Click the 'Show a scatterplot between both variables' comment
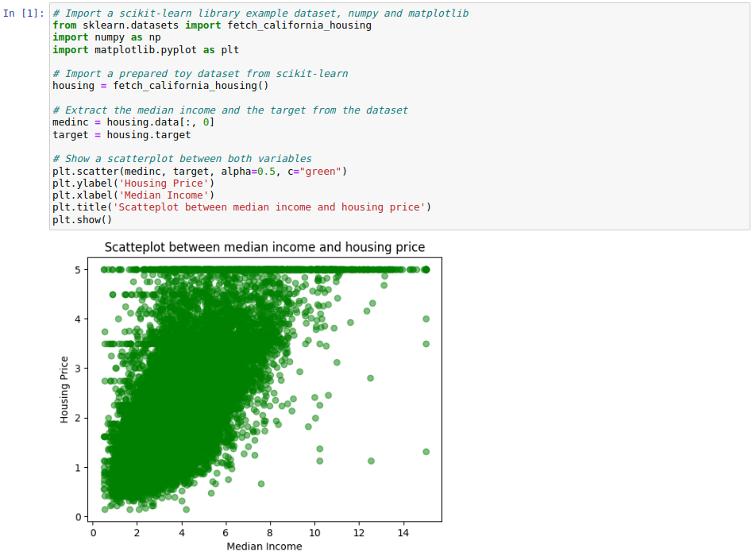The image size is (752, 560). coord(183,159)
